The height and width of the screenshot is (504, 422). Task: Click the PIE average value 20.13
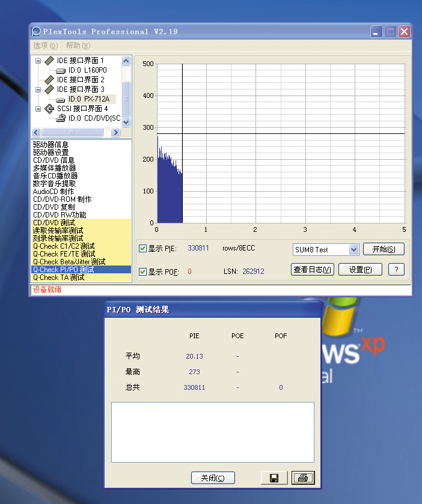point(194,356)
